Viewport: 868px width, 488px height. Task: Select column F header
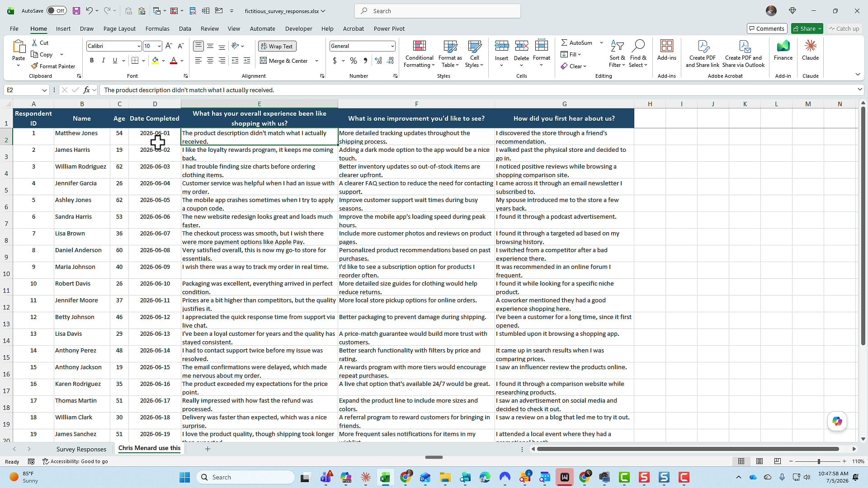416,104
